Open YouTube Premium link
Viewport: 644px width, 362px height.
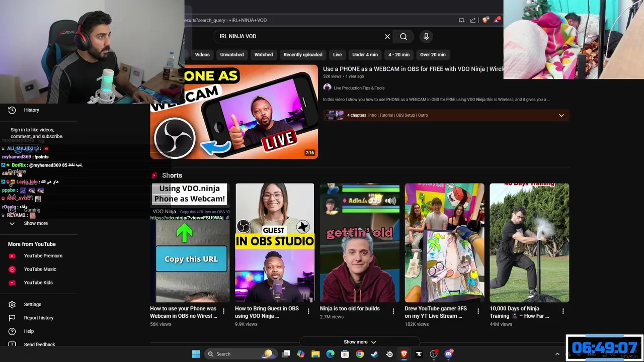pyautogui.click(x=43, y=256)
